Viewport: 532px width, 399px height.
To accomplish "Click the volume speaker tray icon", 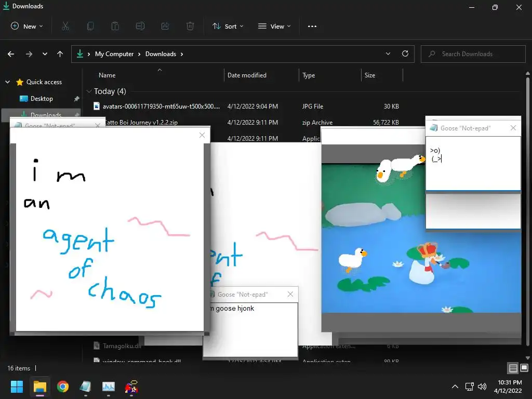I will pos(482,387).
